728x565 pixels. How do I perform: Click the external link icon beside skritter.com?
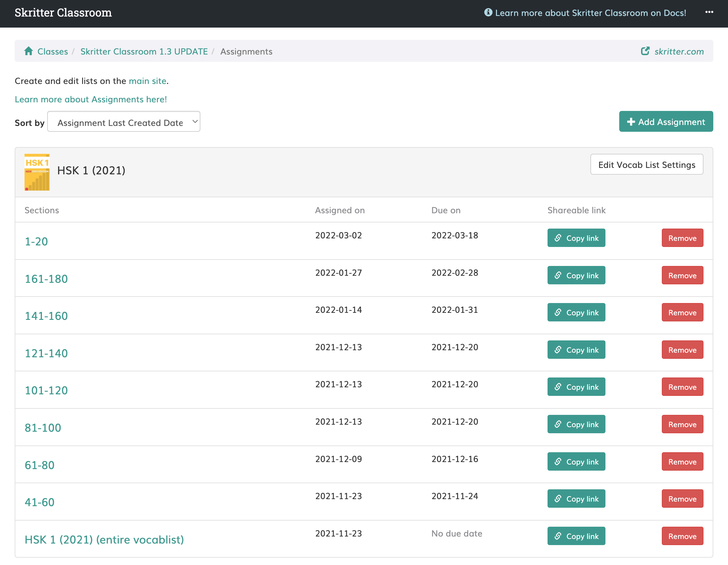(x=645, y=51)
